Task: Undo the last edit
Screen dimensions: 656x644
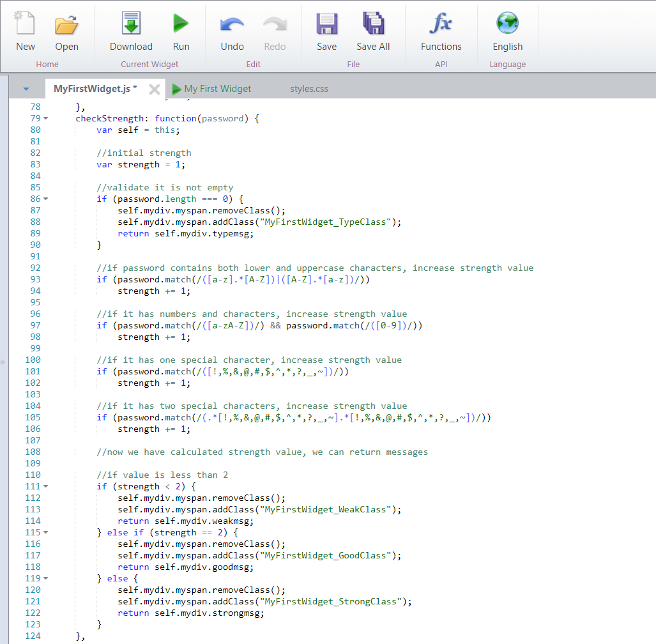Action: click(233, 24)
